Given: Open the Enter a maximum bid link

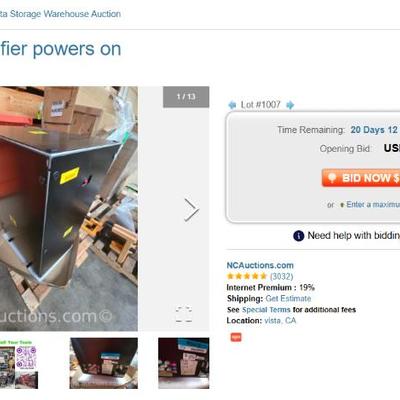Looking at the screenshot, I should tap(373, 204).
